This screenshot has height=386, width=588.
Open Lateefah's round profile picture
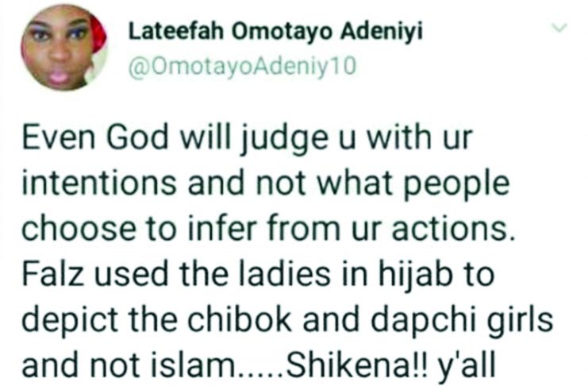(64, 48)
